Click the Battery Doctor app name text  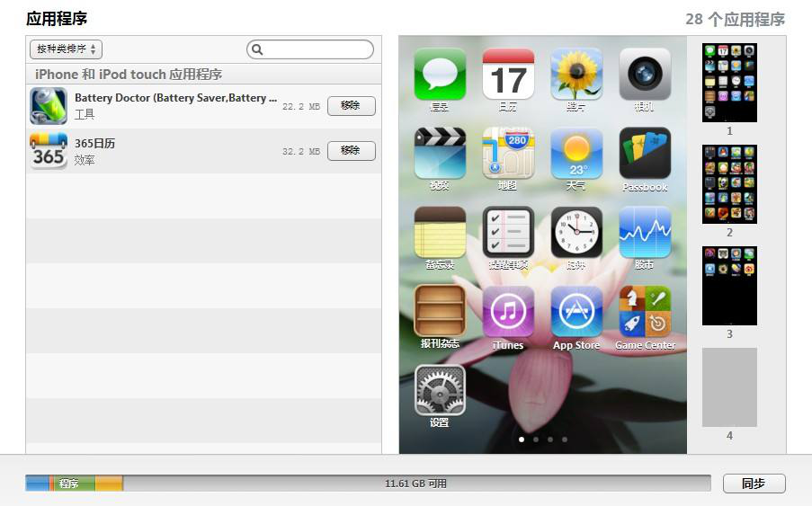click(175, 98)
